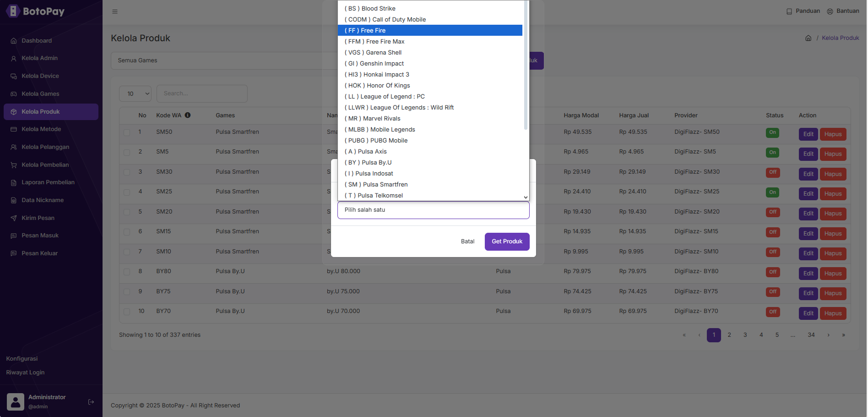This screenshot has width=868, height=417.
Task: Open the Konfigurasi sidebar link
Action: click(22, 359)
